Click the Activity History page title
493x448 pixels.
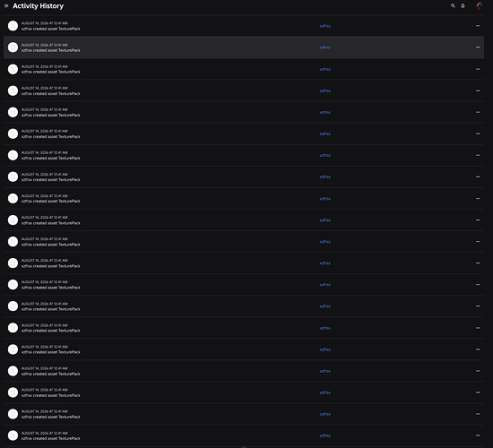coord(38,6)
